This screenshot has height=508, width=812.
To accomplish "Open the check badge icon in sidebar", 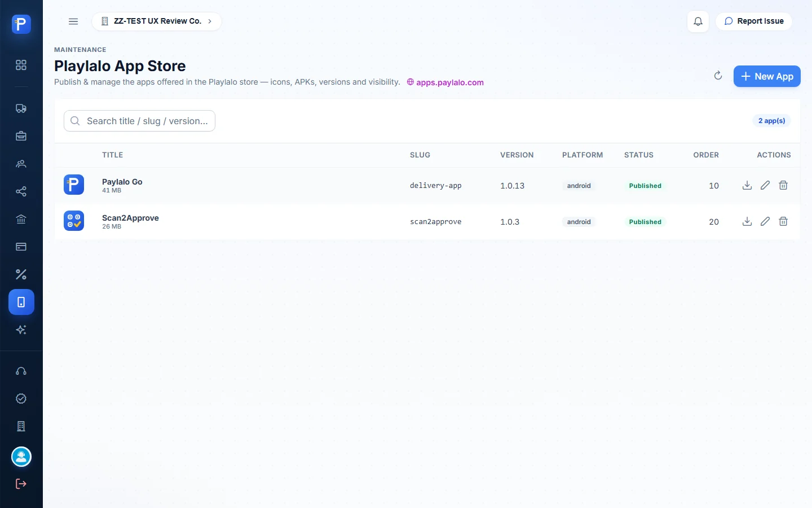I will pyautogui.click(x=21, y=398).
